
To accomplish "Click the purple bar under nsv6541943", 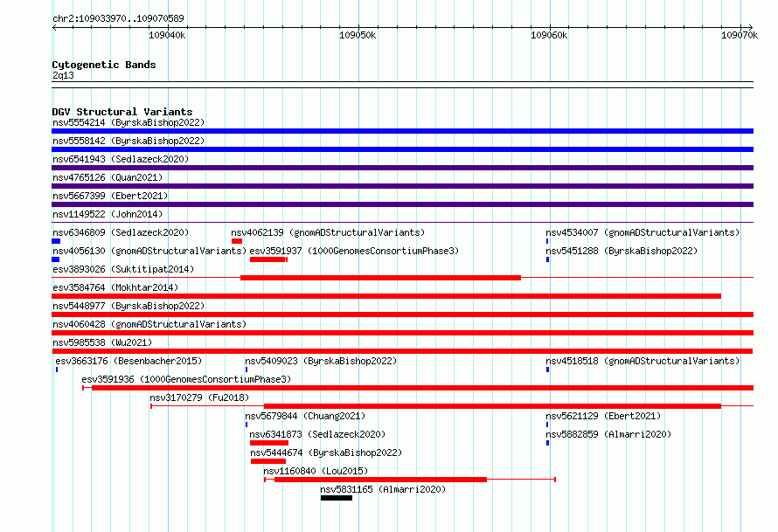I will pyautogui.click(x=402, y=168).
